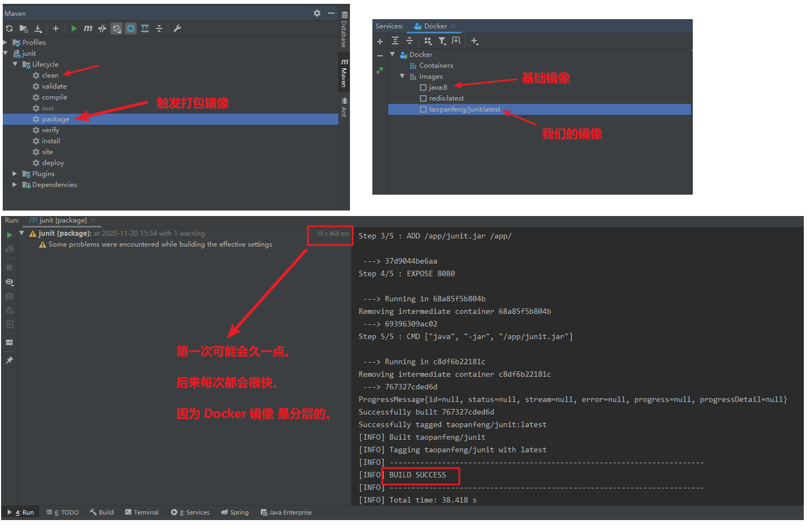Open Filter menu in Services toolbar
The image size is (812, 531).
pos(442,41)
